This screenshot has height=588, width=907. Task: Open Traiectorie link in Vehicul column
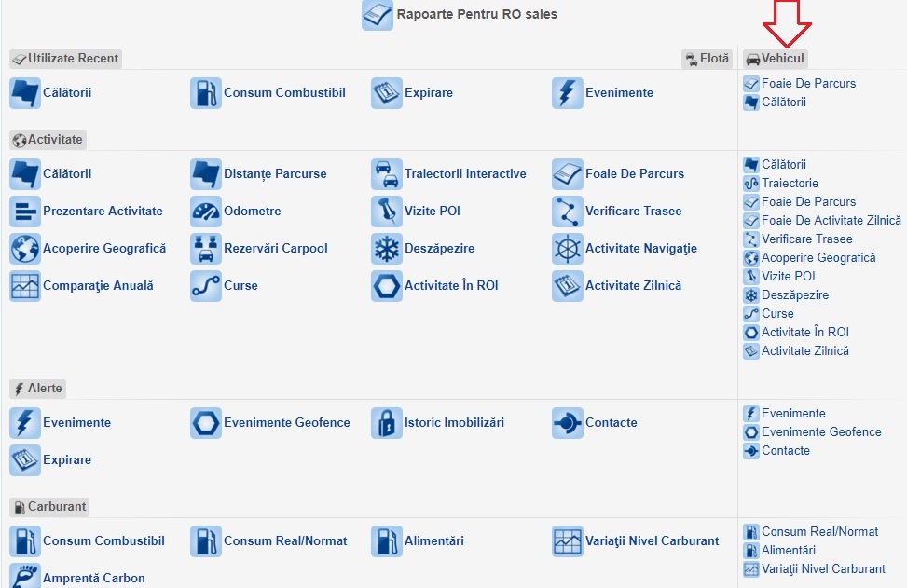(790, 184)
